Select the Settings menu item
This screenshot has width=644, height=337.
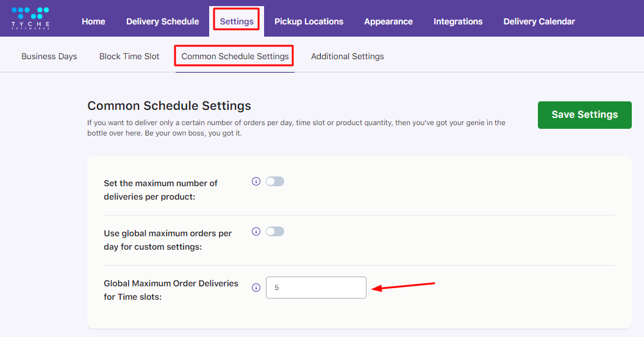(x=237, y=21)
